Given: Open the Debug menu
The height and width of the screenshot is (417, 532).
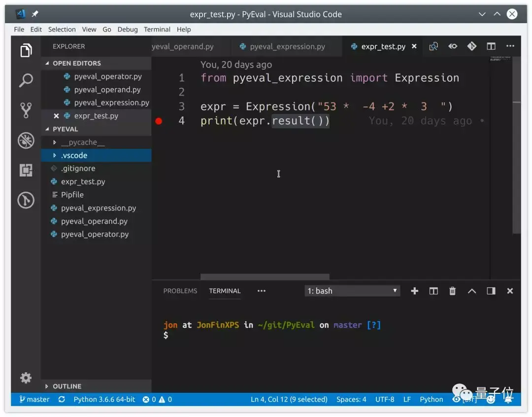Looking at the screenshot, I should pos(127,29).
